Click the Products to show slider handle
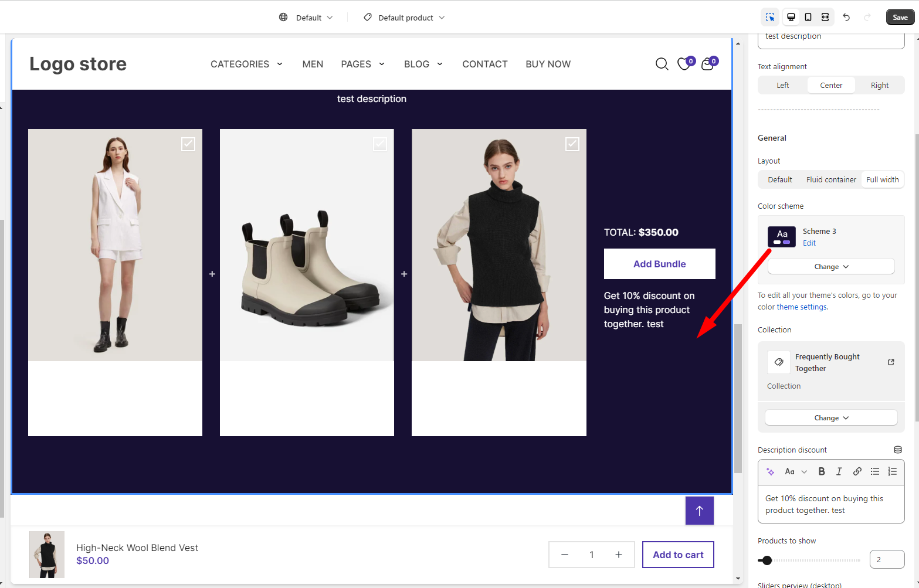919x588 pixels. point(767,560)
